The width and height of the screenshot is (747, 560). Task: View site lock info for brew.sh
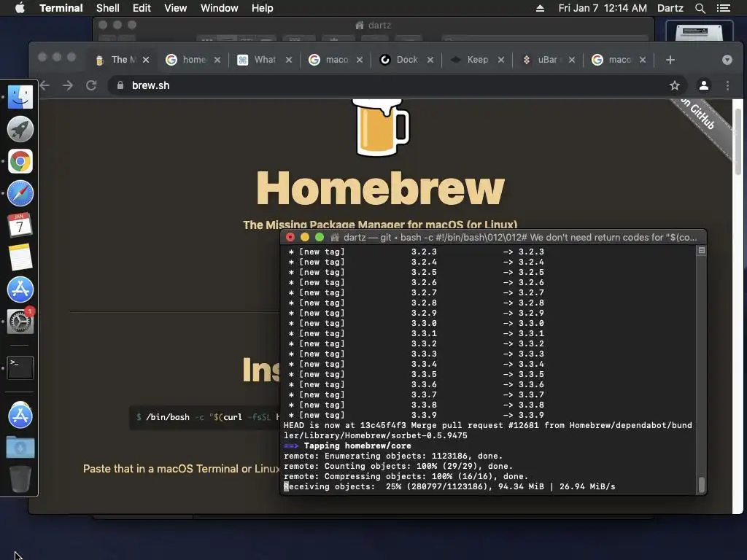tap(120, 85)
